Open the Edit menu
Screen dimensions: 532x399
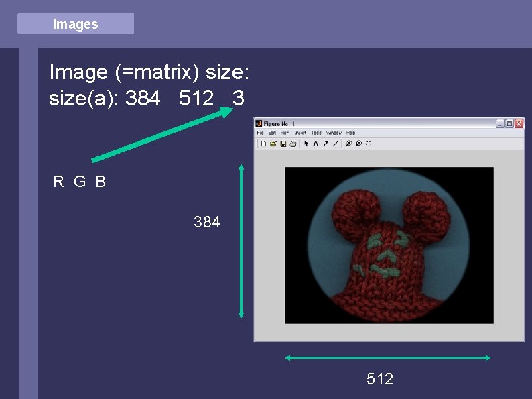(272, 133)
